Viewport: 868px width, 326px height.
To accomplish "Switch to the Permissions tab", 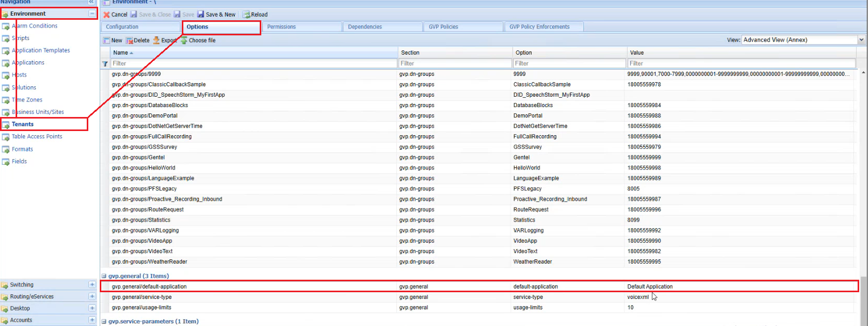I will (x=282, y=27).
